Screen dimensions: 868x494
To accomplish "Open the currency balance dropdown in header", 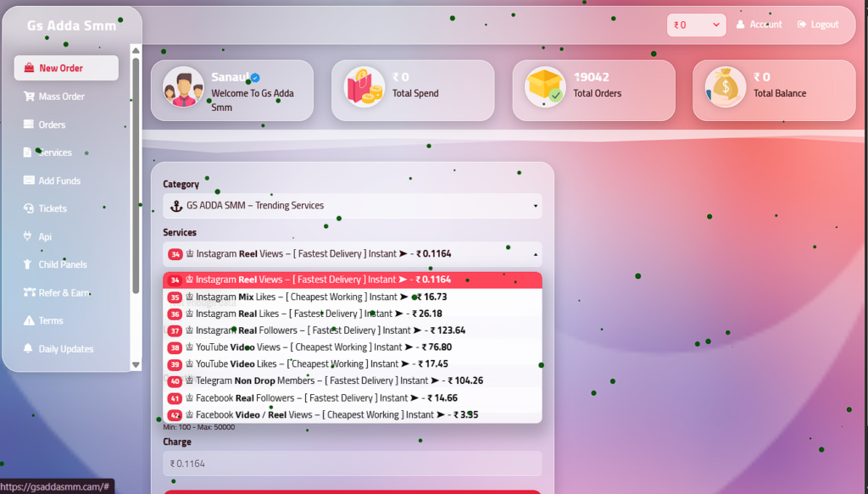I will click(696, 25).
